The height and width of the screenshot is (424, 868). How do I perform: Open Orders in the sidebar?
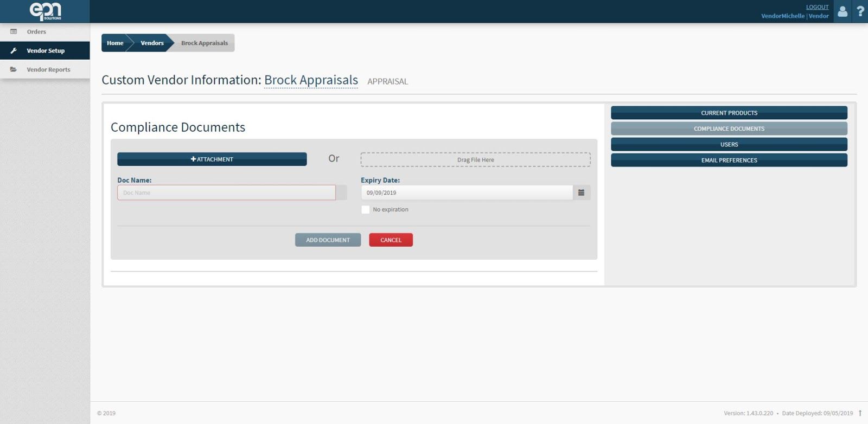tap(45, 31)
